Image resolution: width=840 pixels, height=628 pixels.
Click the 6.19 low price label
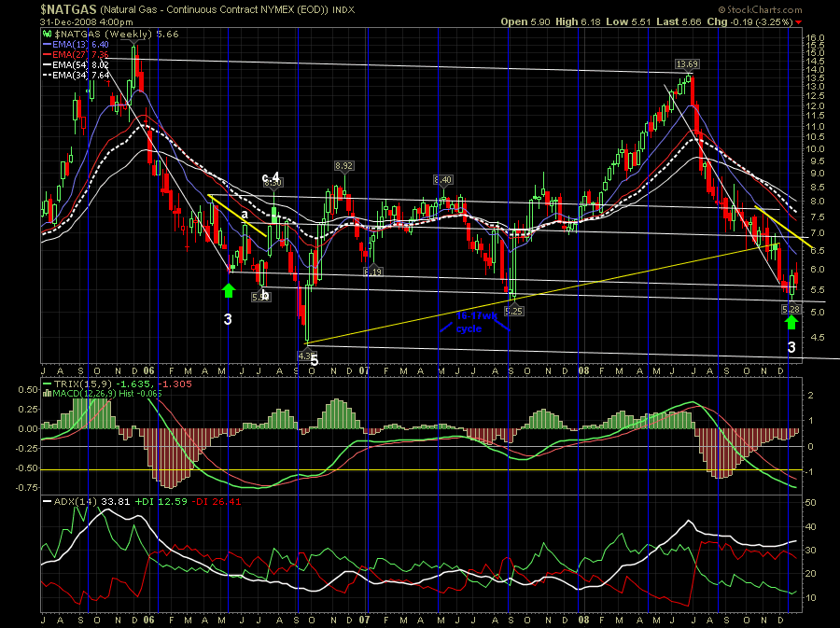pyautogui.click(x=372, y=272)
